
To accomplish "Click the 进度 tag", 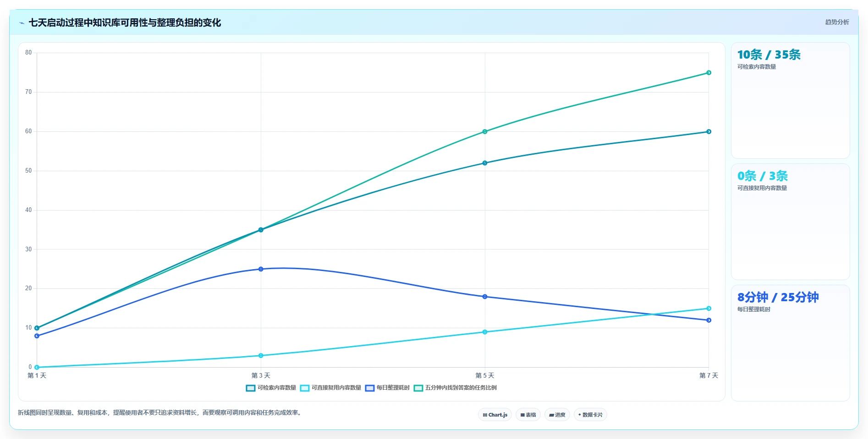I will 557,415.
